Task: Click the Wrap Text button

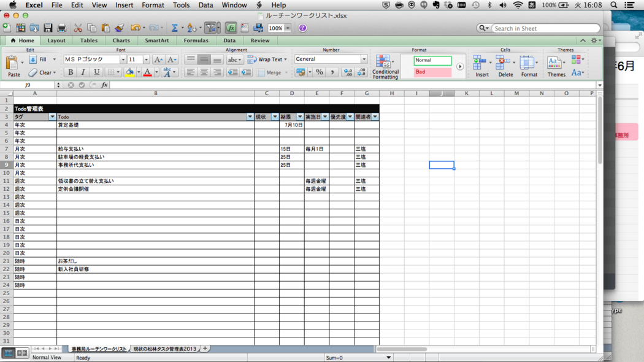Action: tap(267, 60)
